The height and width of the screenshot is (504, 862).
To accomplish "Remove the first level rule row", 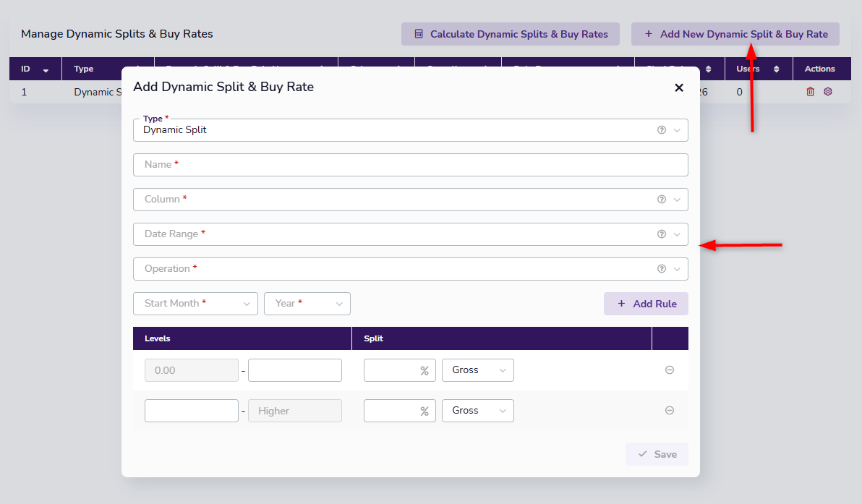I will pyautogui.click(x=670, y=370).
